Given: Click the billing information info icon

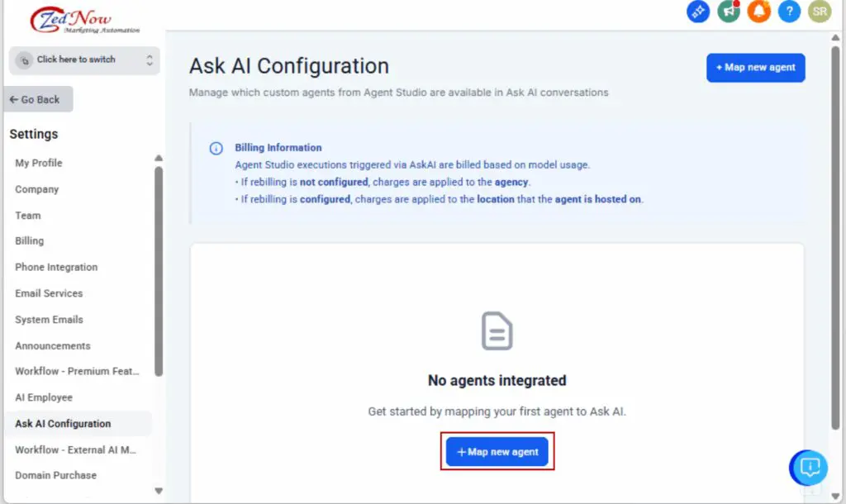Looking at the screenshot, I should [x=216, y=148].
